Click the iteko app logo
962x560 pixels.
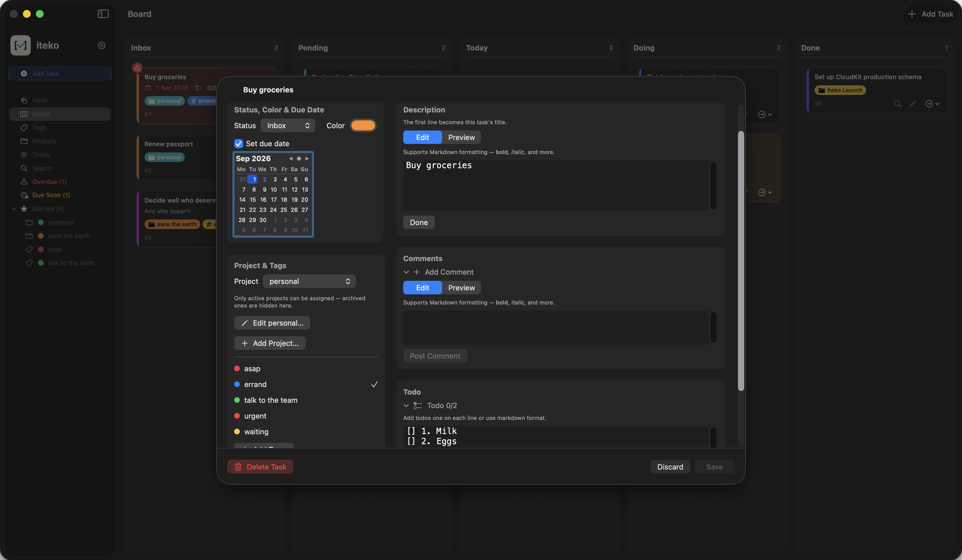coord(21,45)
